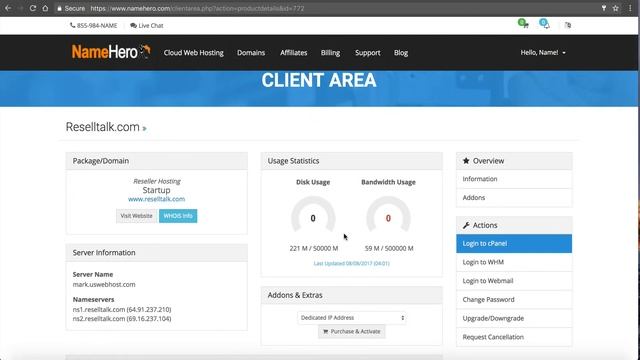Viewport: 640px width, 360px height.
Task: Open Billing menu
Action: [330, 53]
